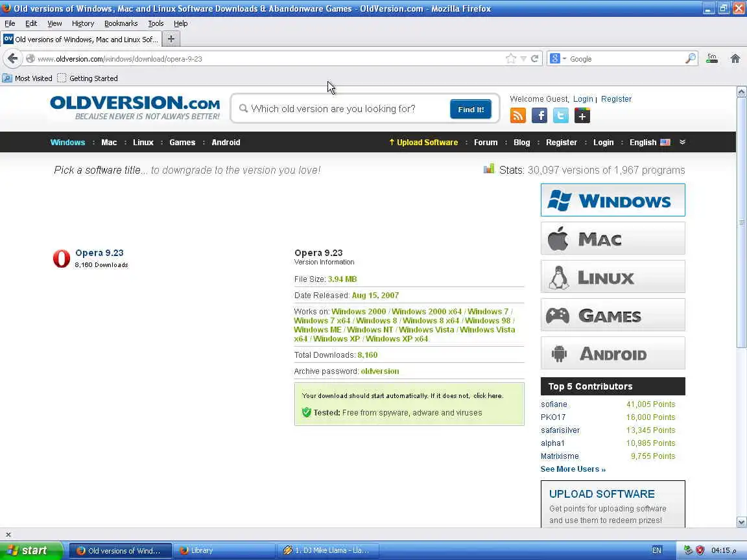
Task: Click the browser Back arrow button
Action: [x=13, y=58]
